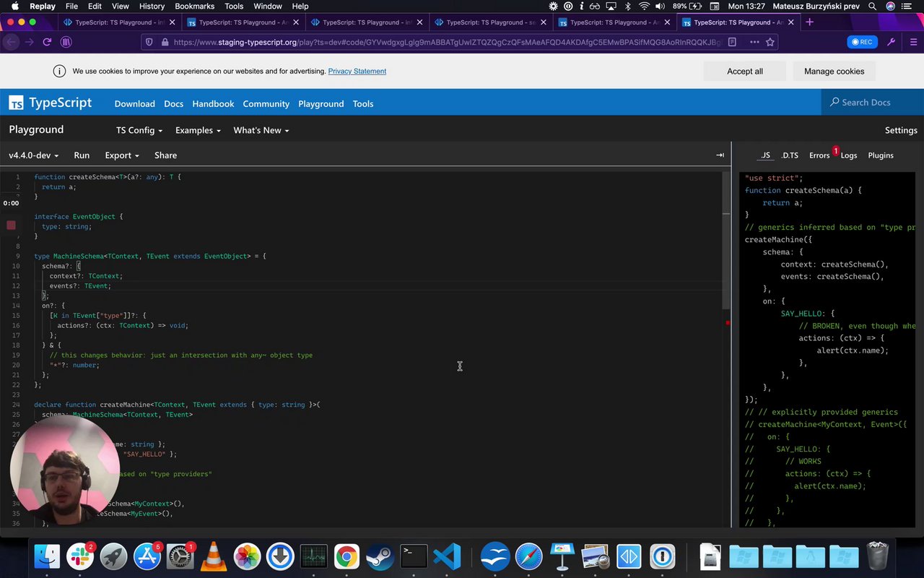This screenshot has width=924, height=578.
Task: Open VLC media player in dock
Action: pyautogui.click(x=214, y=556)
